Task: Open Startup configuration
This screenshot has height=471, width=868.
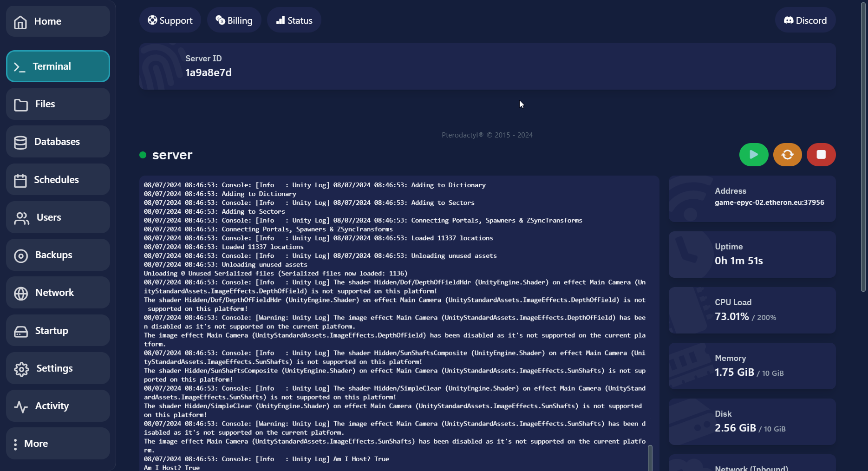Action: [x=58, y=331]
